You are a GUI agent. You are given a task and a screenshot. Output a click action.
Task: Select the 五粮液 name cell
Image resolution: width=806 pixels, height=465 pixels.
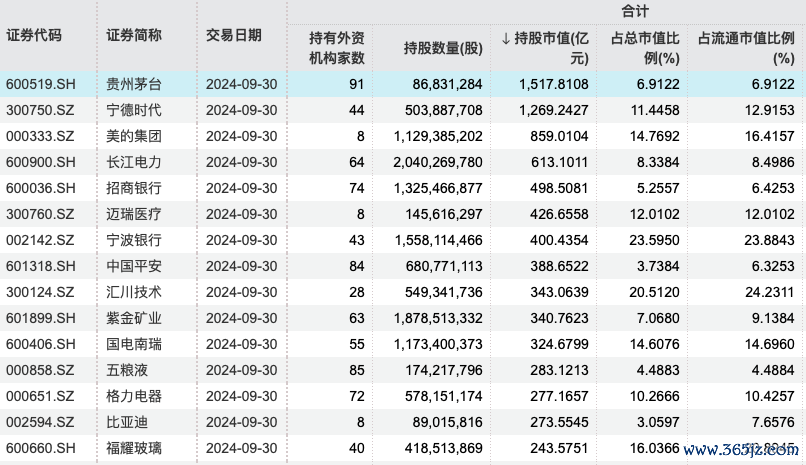point(127,370)
